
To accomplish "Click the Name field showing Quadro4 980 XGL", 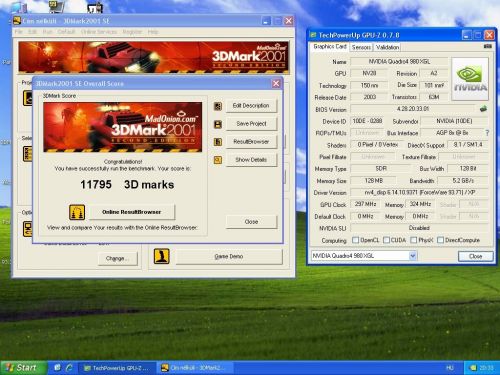I will click(399, 62).
